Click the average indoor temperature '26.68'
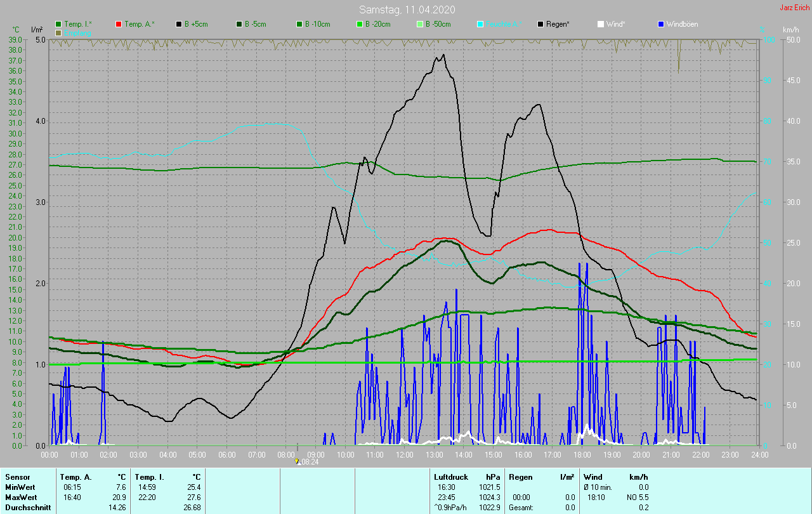 [x=192, y=508]
